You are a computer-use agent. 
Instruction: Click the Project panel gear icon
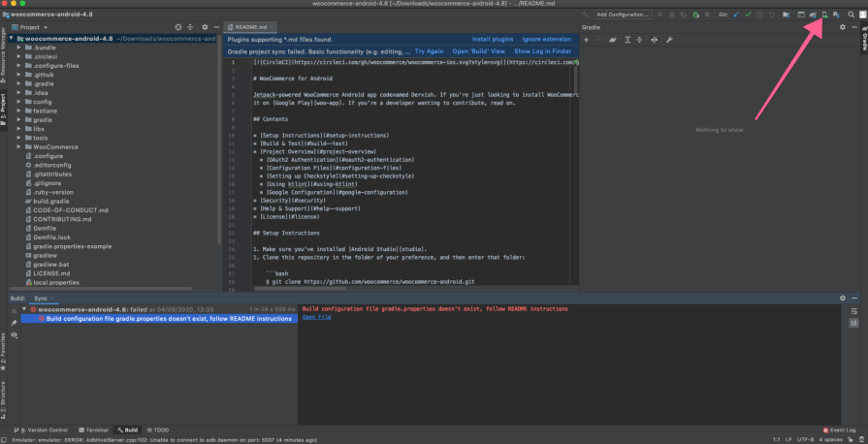pos(203,28)
